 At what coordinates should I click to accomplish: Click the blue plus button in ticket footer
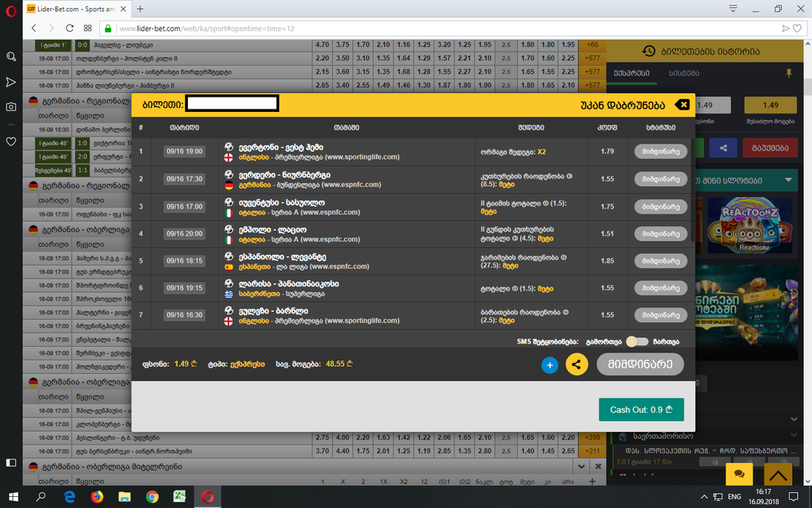(x=550, y=365)
